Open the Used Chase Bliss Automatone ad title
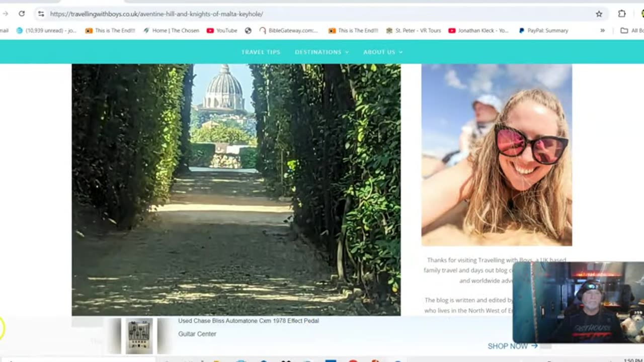The image size is (644, 362). [x=249, y=321]
